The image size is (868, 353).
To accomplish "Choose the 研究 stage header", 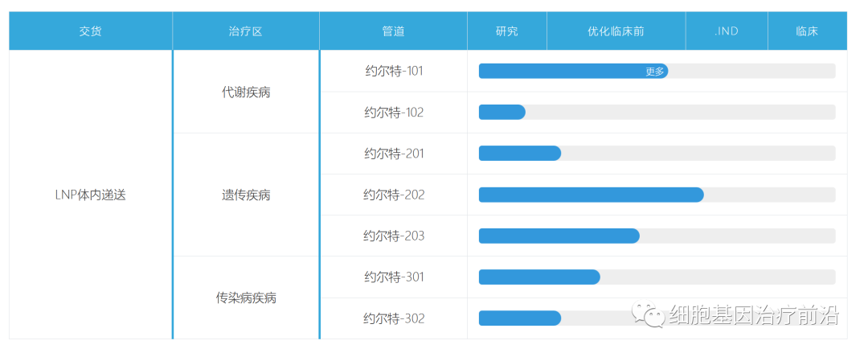I will [x=507, y=31].
